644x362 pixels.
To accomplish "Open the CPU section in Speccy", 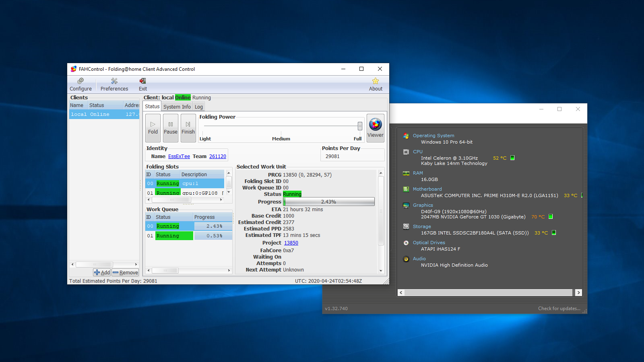I will tap(418, 152).
